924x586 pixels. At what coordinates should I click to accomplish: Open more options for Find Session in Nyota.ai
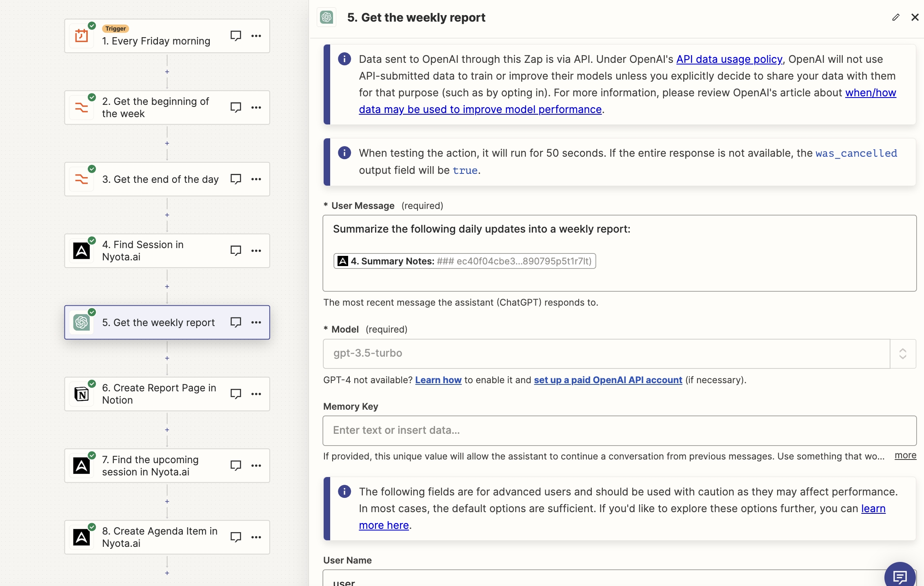[256, 251]
